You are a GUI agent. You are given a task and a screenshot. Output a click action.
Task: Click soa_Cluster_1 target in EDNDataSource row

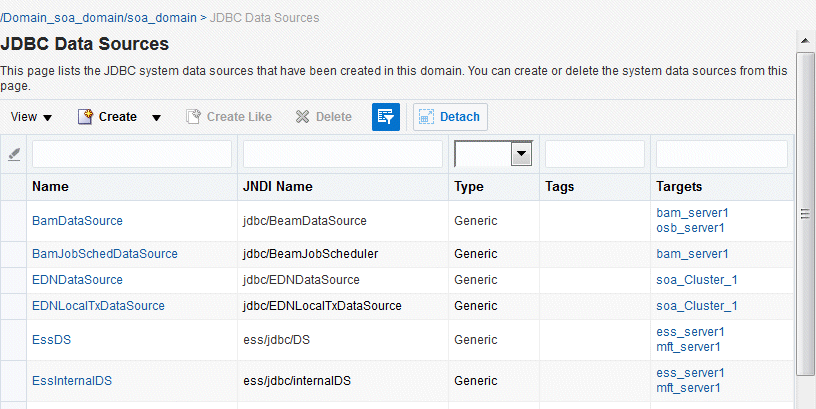click(697, 280)
